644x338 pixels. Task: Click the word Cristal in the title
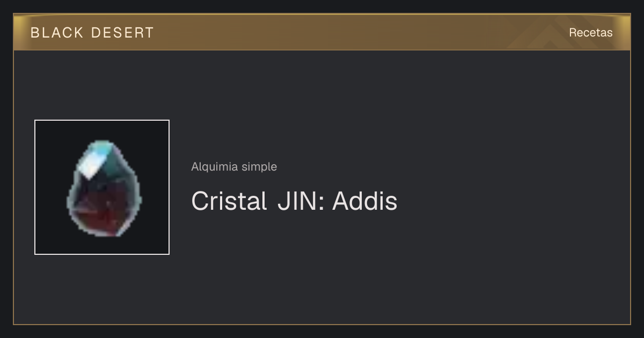click(229, 201)
